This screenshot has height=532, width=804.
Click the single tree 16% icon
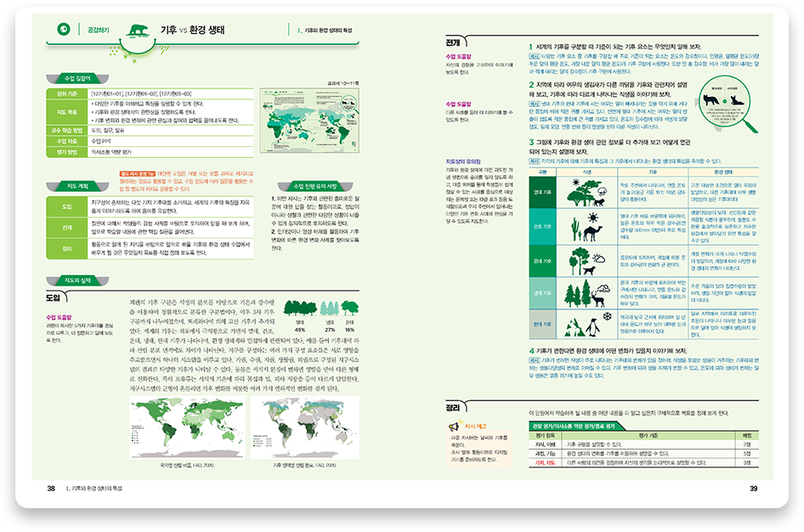point(349,308)
